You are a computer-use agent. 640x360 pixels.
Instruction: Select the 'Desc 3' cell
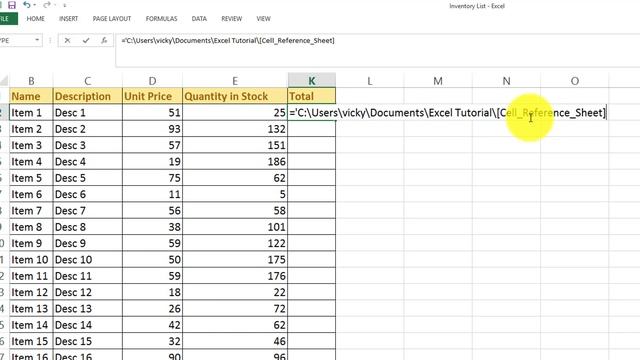(87, 145)
